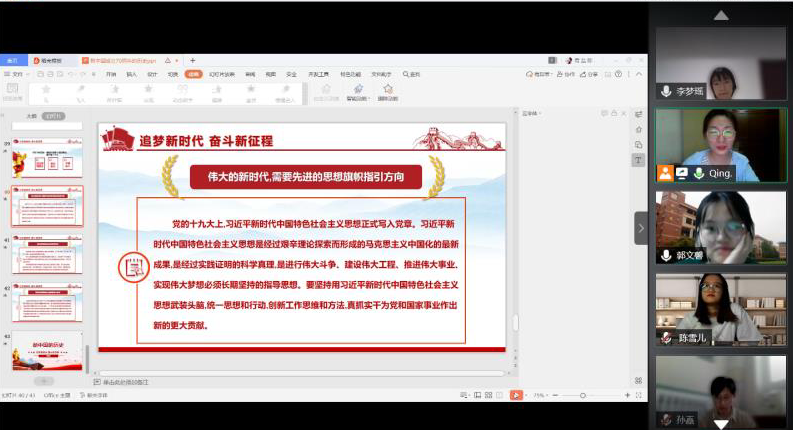Viewport: 793px width, 430px height.
Task: Open the help question mark icon
Action: point(619,74)
